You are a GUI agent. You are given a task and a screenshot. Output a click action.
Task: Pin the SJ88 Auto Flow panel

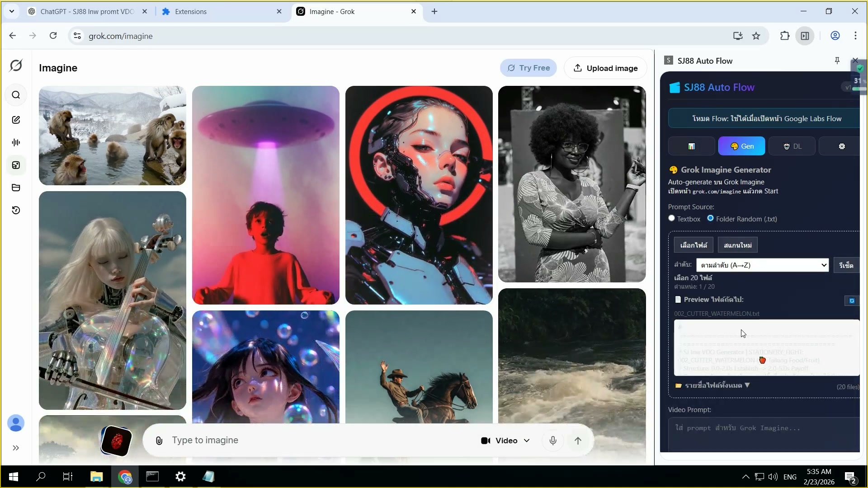pyautogui.click(x=837, y=61)
